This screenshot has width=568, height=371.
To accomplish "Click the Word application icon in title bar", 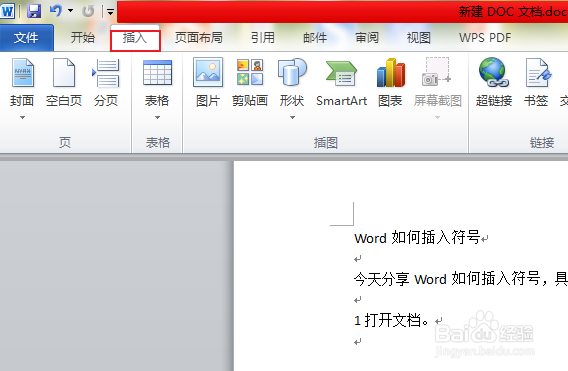I will (7, 11).
